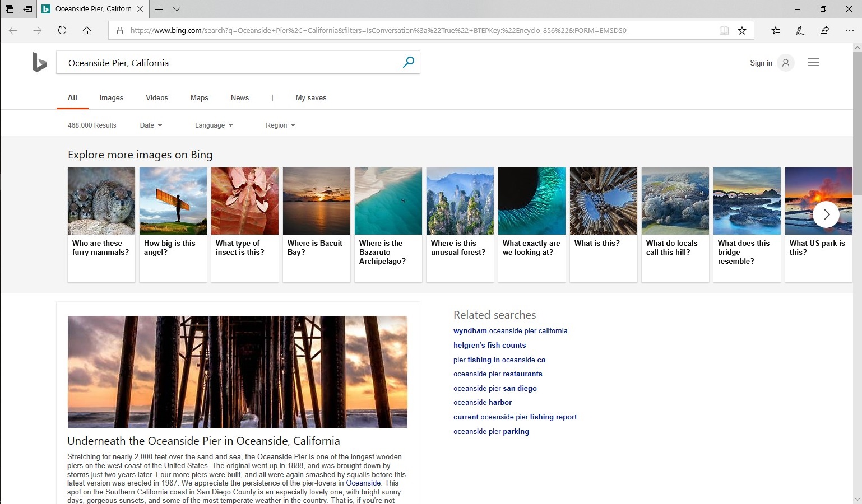This screenshot has width=862, height=504.
Task: Click the 'Explore more images on Bing' heading
Action: click(140, 155)
